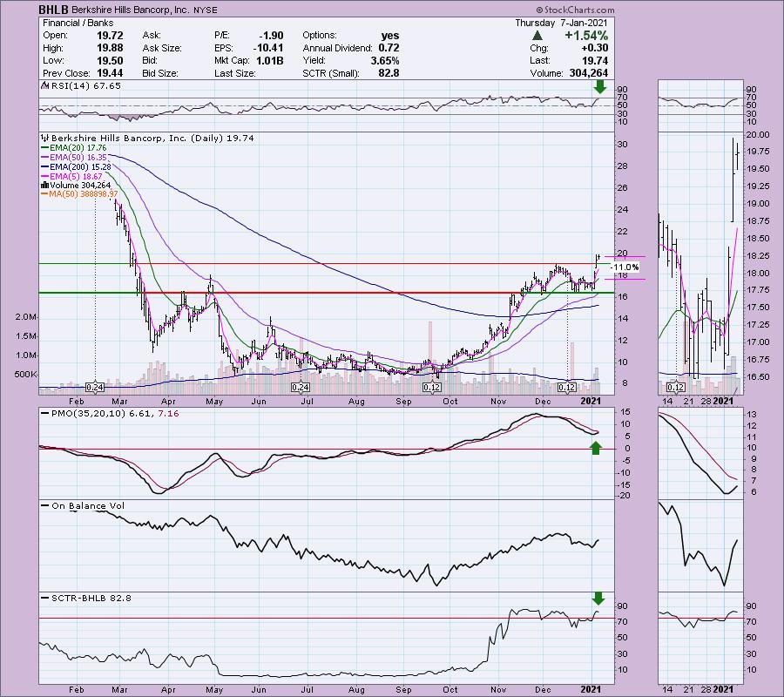The image size is (784, 697).
Task: Click the 0.12 dividend marker near December
Action: coord(567,388)
